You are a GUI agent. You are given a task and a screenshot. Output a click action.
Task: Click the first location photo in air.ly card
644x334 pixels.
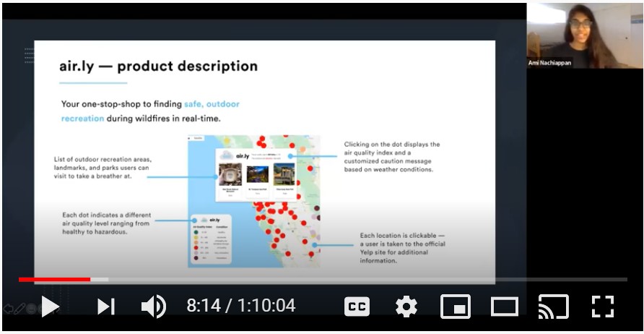click(x=230, y=174)
